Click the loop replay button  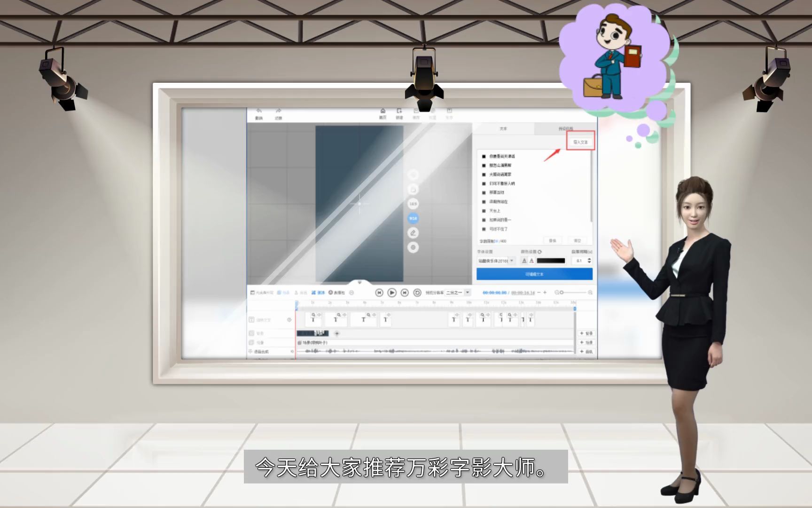click(417, 293)
